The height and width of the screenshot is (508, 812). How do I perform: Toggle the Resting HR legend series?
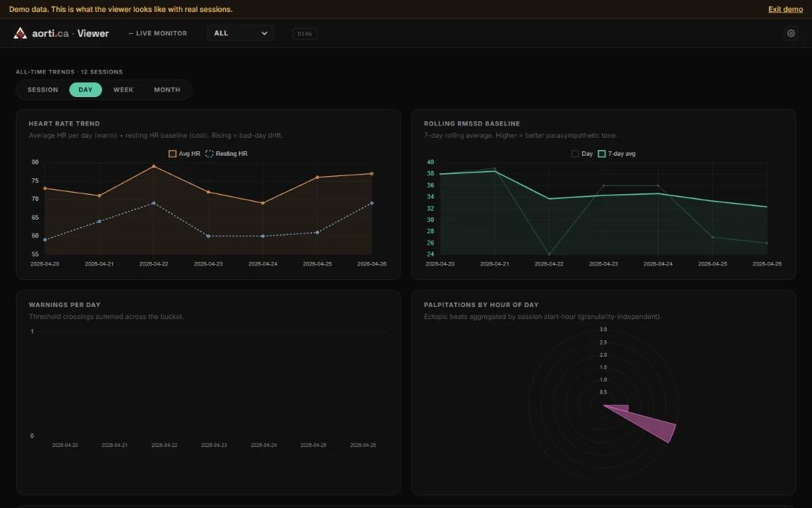[227, 154]
